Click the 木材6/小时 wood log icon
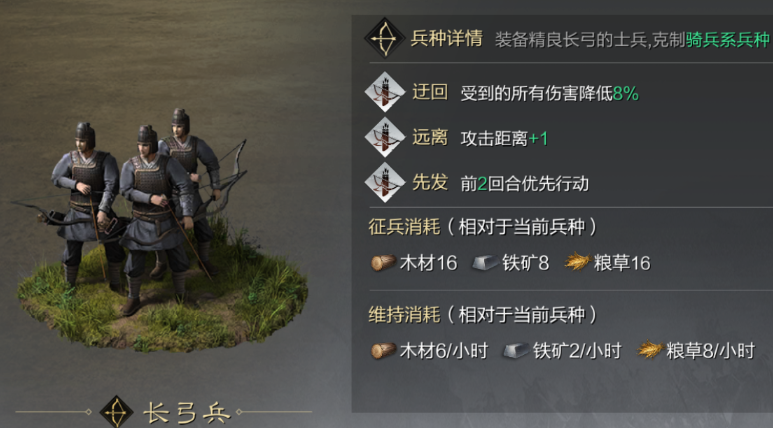 pyautogui.click(x=384, y=351)
